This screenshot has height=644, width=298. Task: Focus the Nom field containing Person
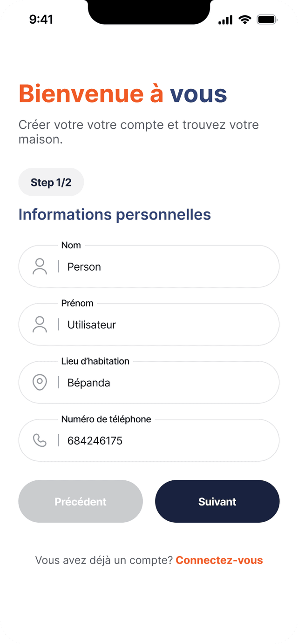tap(149, 266)
